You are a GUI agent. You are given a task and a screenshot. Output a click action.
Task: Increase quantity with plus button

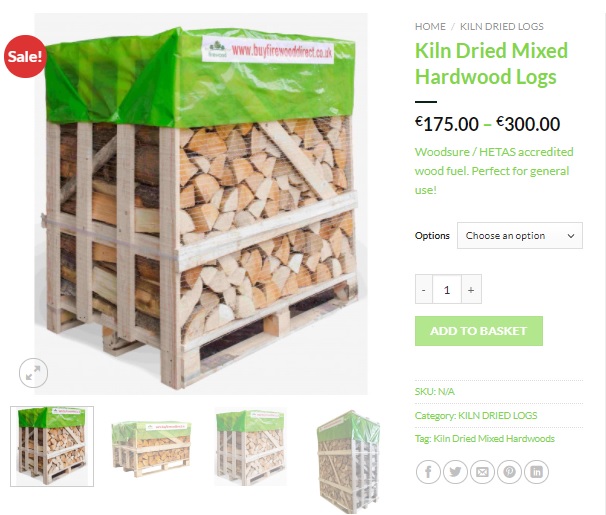pos(471,289)
